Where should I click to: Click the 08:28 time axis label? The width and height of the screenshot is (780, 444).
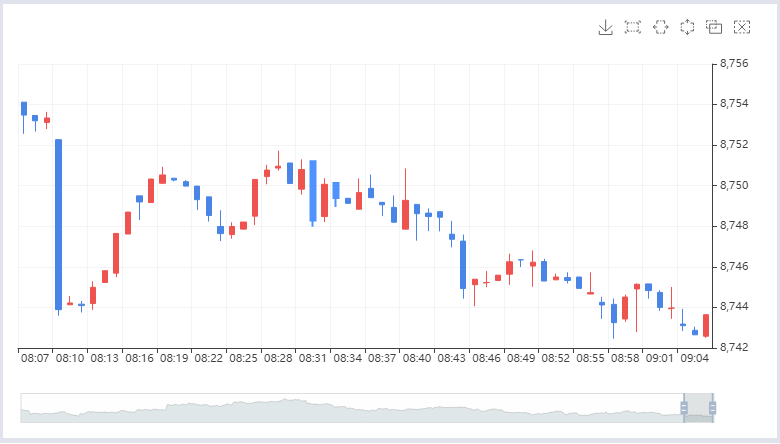(278, 358)
